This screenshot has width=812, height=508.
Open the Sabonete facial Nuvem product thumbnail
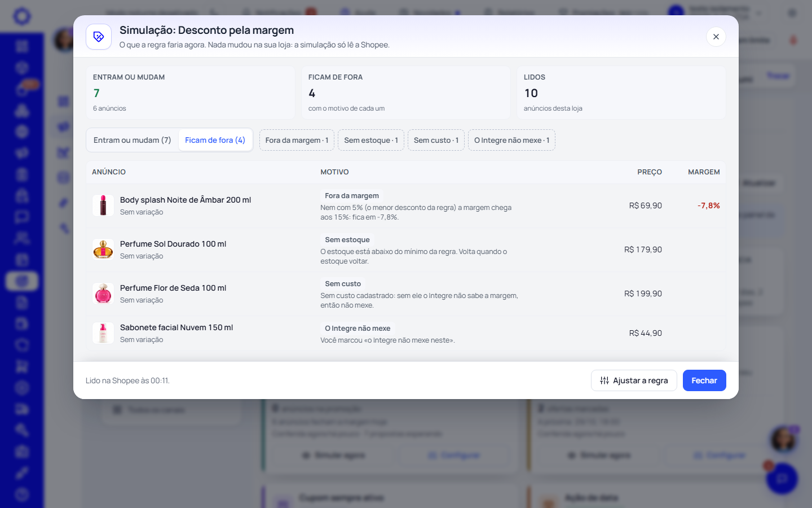(103, 333)
